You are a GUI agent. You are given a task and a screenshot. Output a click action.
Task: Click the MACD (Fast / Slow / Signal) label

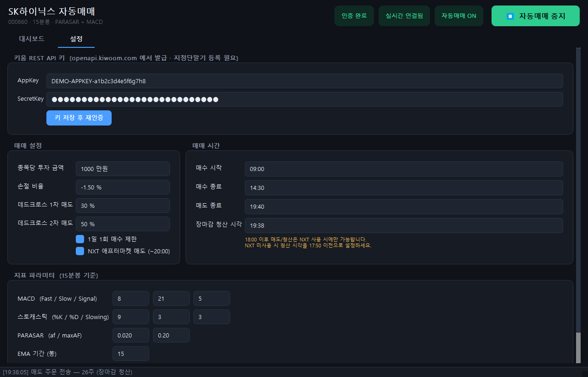pyautogui.click(x=57, y=298)
